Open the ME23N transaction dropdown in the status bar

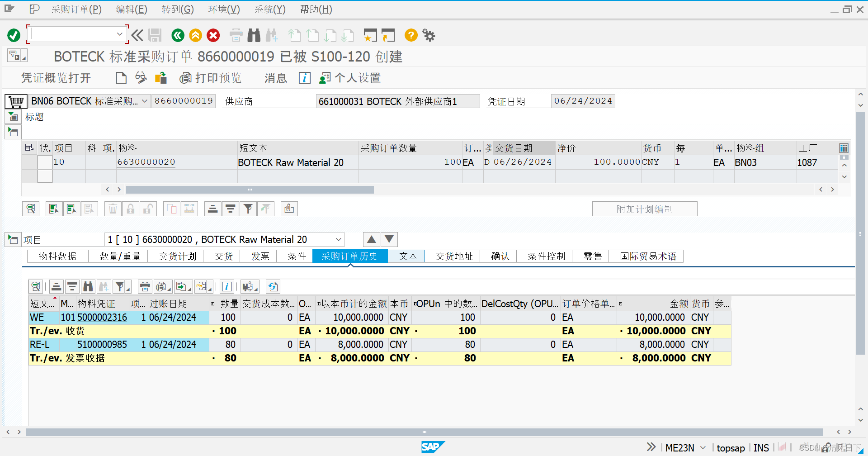703,448
